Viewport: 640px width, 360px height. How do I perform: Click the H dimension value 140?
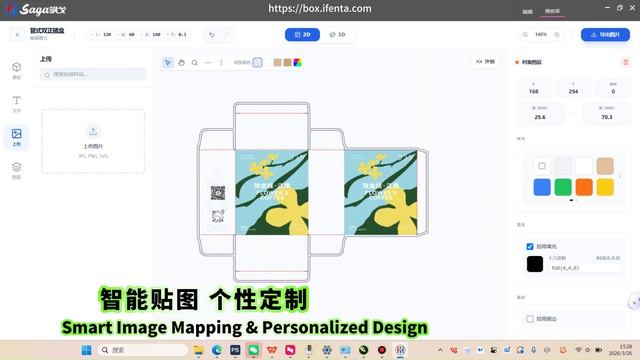click(x=156, y=35)
